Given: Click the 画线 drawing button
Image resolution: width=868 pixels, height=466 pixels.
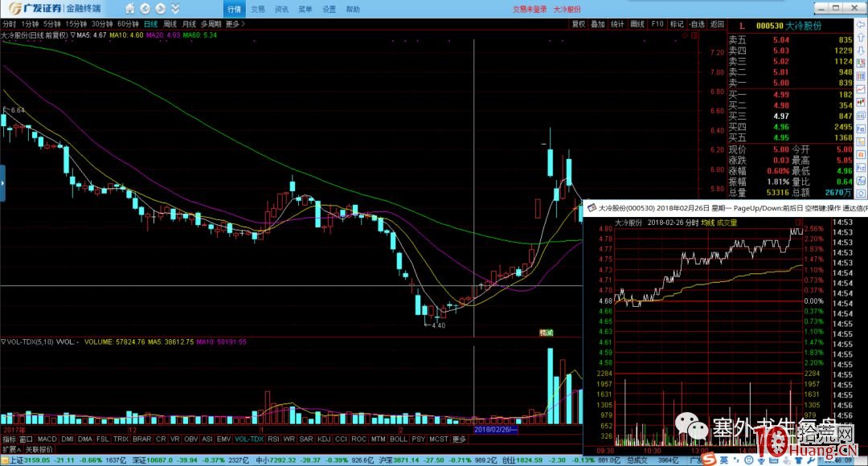Looking at the screenshot, I should [x=637, y=24].
